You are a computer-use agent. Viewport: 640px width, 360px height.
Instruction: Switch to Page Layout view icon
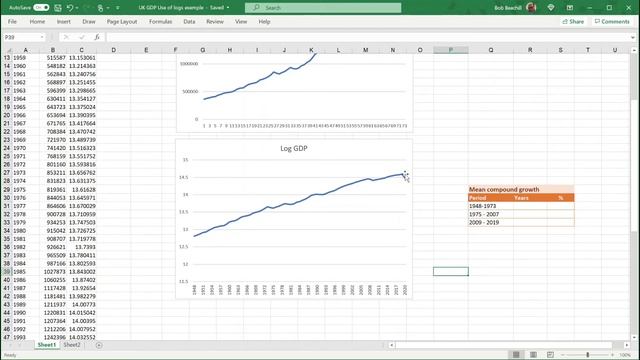click(533, 355)
